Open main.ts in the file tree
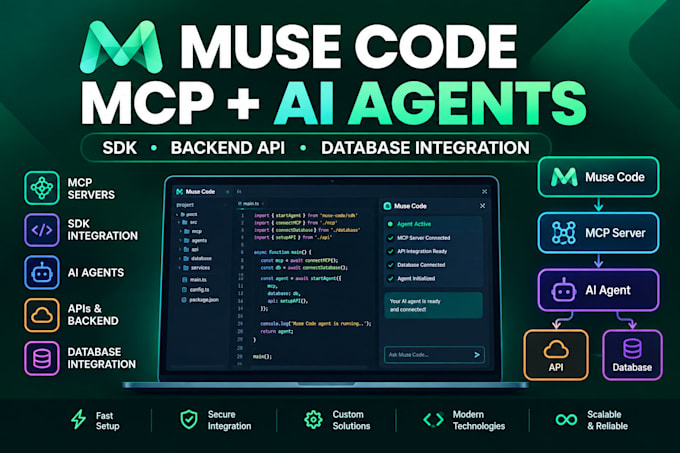 194,280
